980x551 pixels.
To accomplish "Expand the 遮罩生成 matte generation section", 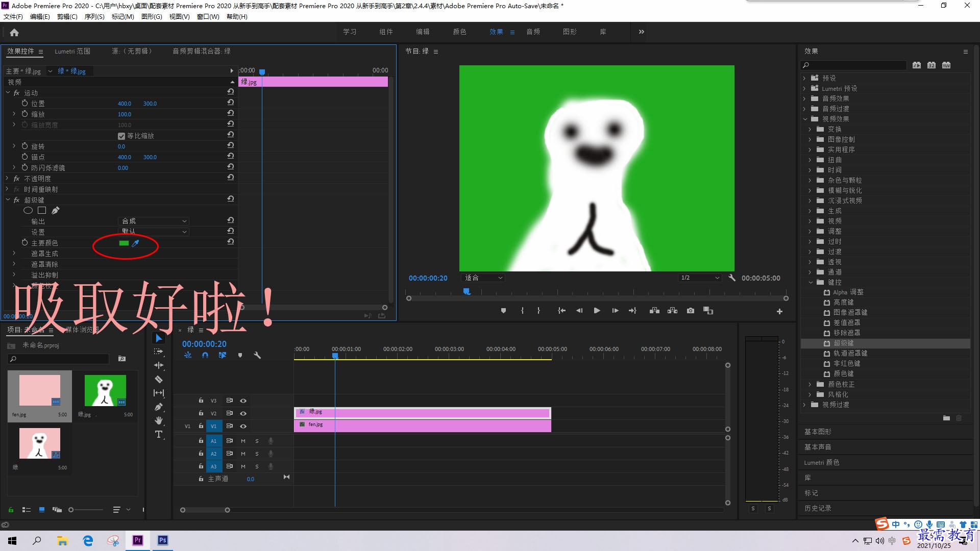I will point(14,254).
